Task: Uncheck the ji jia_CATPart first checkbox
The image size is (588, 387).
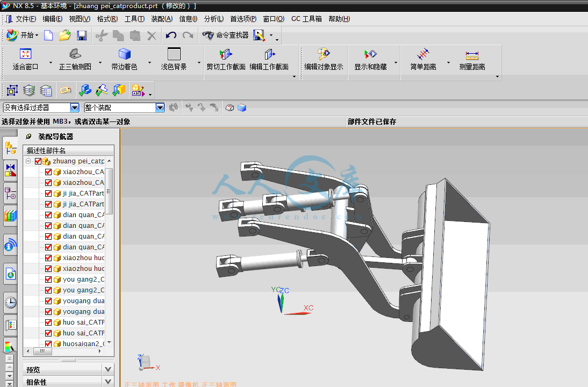Action: click(x=48, y=193)
